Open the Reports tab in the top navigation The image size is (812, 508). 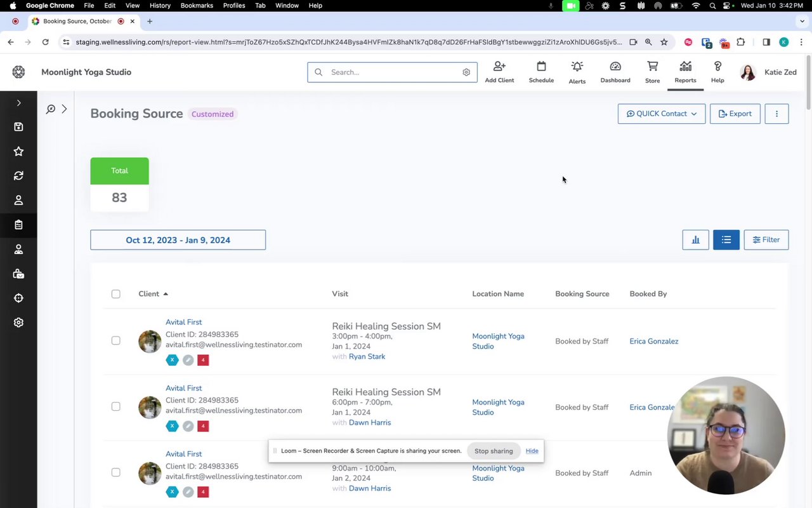[x=685, y=72]
